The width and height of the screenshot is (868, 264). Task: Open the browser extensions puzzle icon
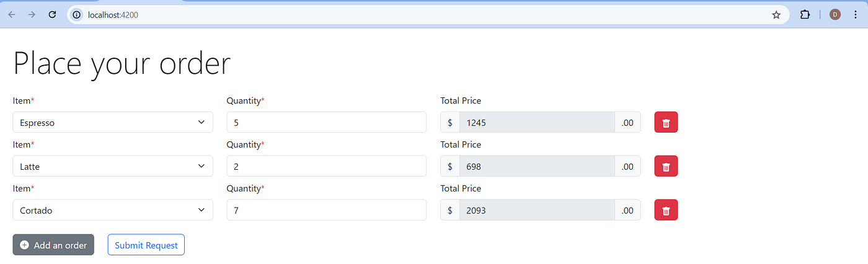[x=805, y=14]
